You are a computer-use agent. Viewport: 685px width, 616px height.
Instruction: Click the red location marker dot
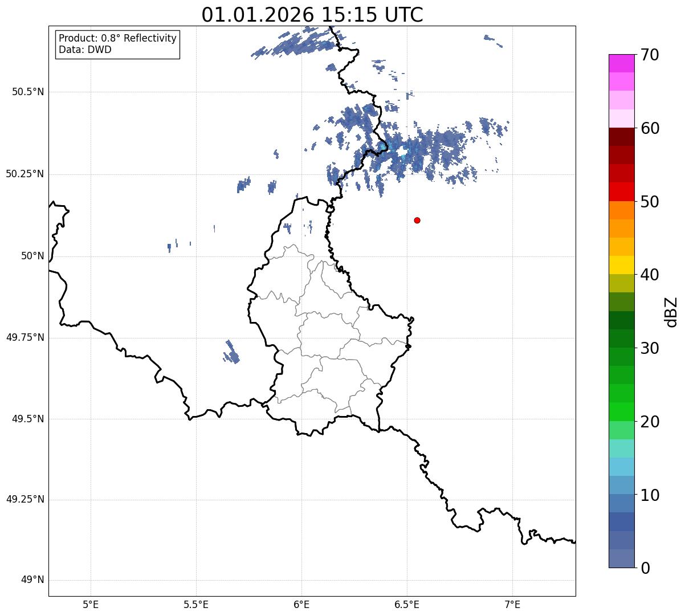(417, 220)
